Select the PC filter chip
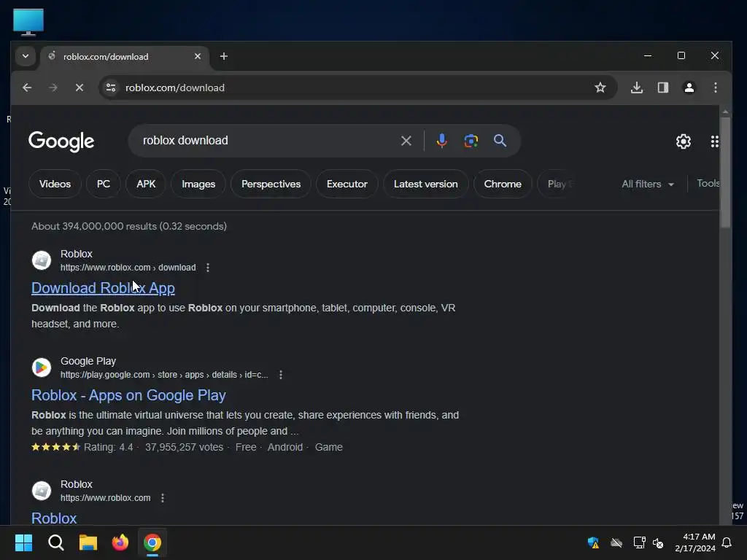The height and width of the screenshot is (560, 747). pos(104,184)
